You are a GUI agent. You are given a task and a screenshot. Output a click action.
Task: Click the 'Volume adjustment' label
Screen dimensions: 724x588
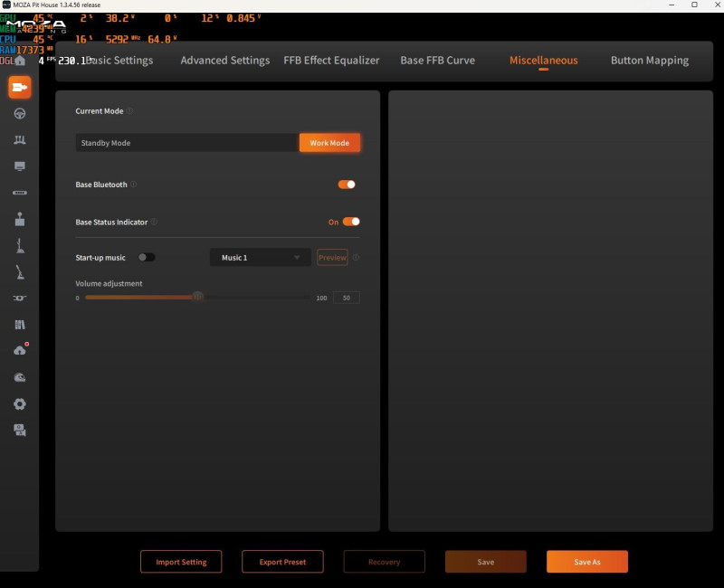point(109,283)
